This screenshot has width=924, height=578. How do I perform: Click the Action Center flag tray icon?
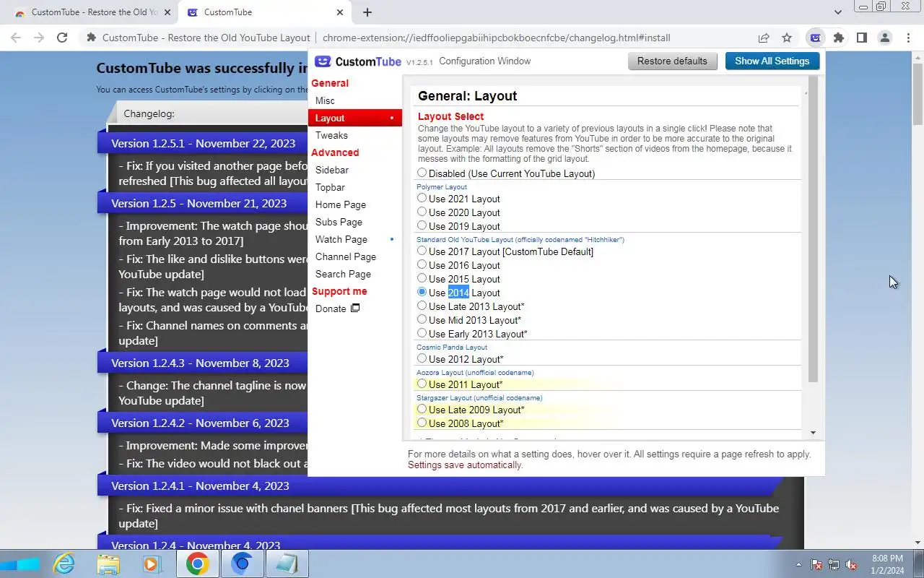coord(816,564)
